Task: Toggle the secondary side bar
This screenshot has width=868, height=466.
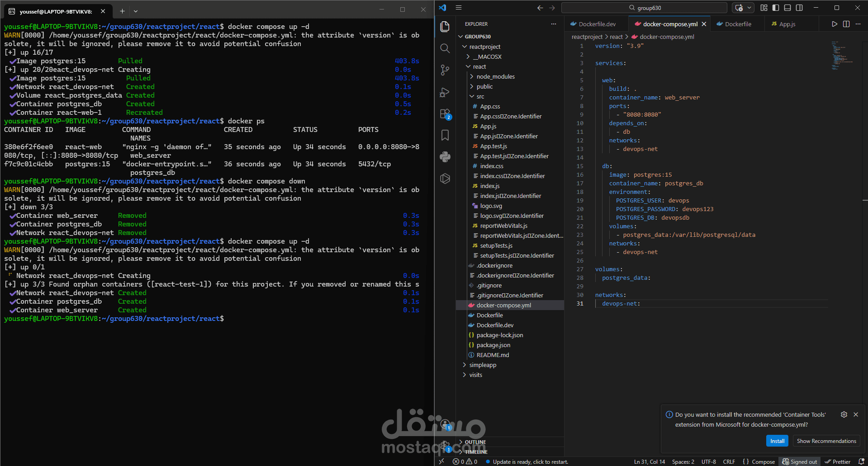Action: pyautogui.click(x=799, y=8)
